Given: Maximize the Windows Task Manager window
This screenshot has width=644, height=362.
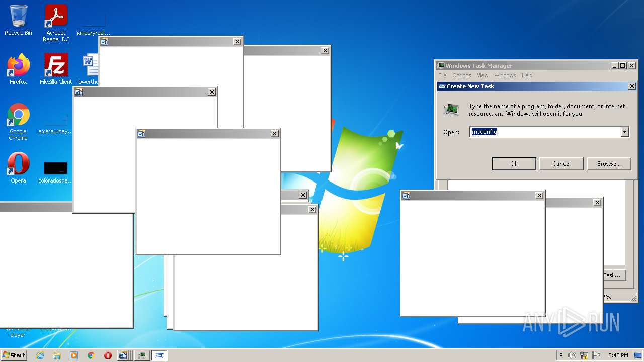Looking at the screenshot, I should (x=622, y=66).
